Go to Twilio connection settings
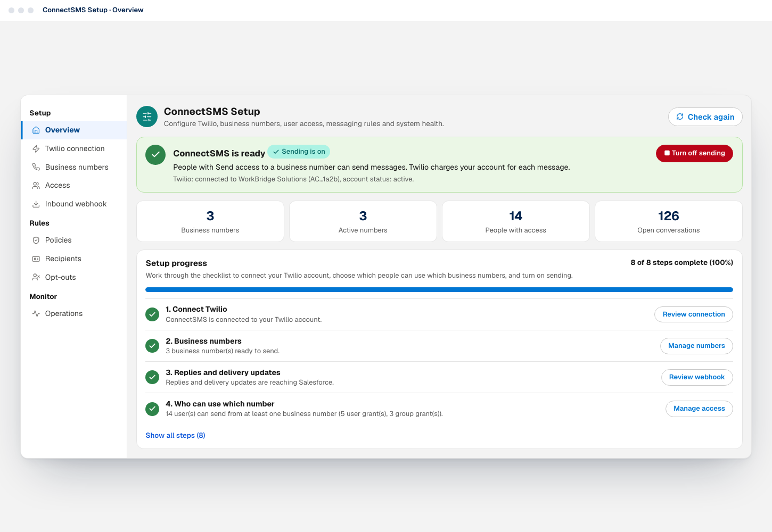 click(x=74, y=149)
